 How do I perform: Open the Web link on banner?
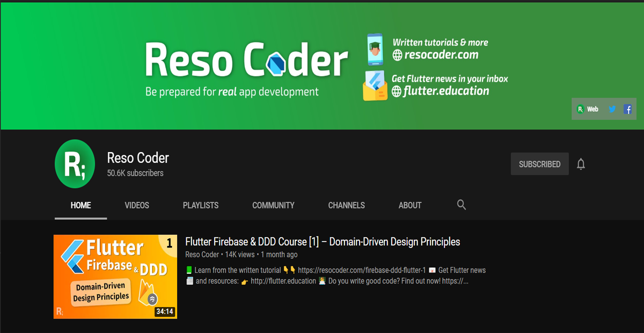click(x=588, y=109)
